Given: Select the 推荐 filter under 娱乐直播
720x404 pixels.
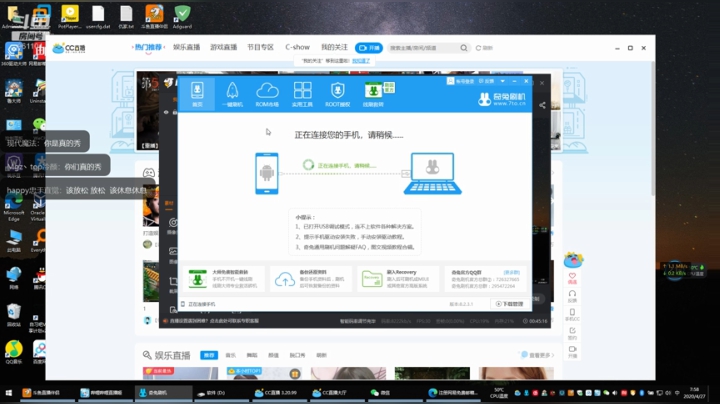Looking at the screenshot, I should point(209,355).
